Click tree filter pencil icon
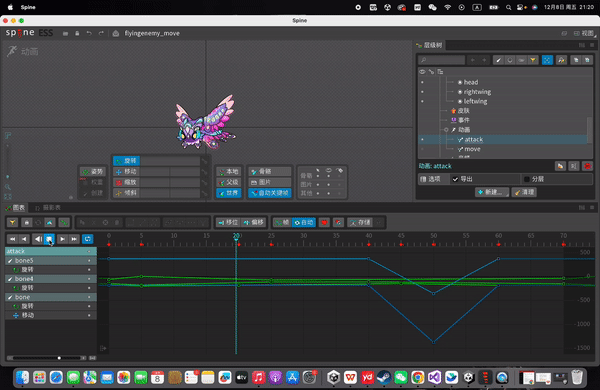Image resolution: width=600 pixels, height=390 pixels. [x=498, y=60]
